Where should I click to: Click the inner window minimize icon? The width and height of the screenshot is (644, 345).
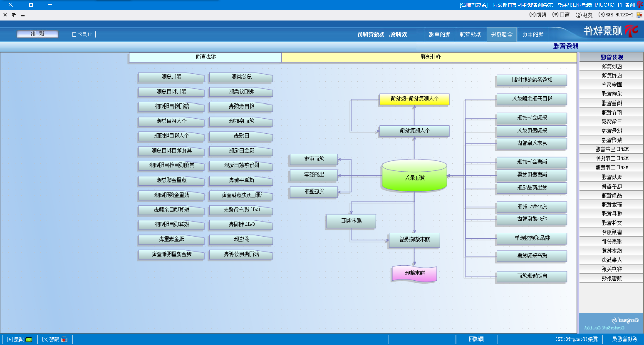coord(23,15)
